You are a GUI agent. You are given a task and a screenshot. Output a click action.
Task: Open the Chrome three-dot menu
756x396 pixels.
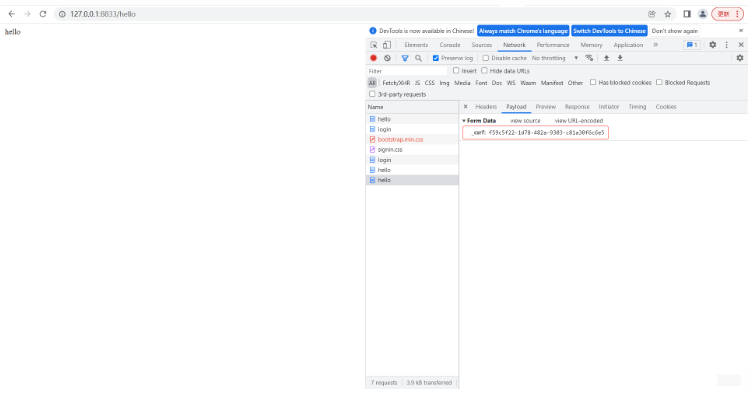pyautogui.click(x=737, y=14)
